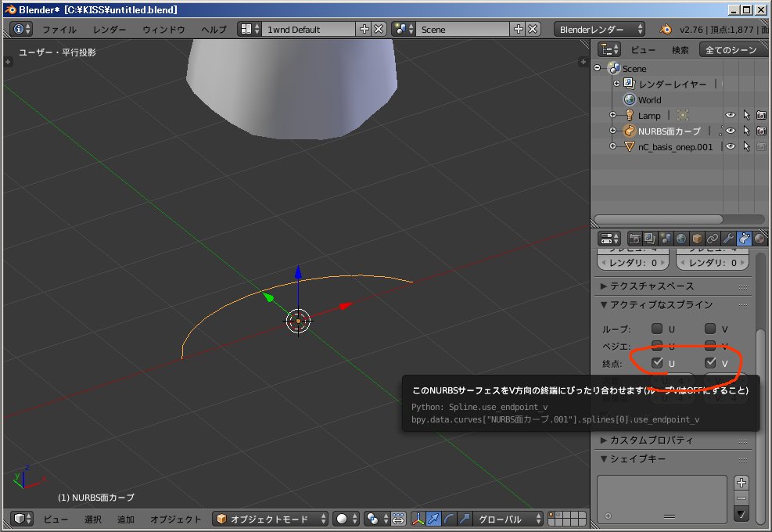This screenshot has width=772, height=532.
Task: Open the 全てのシーン outliner display dropdown
Action: click(734, 50)
